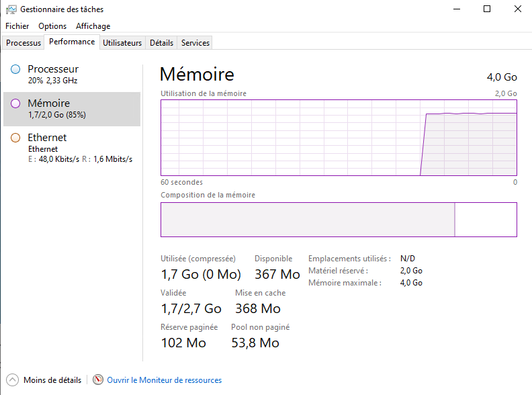Switch to the Détails tab

(x=161, y=43)
